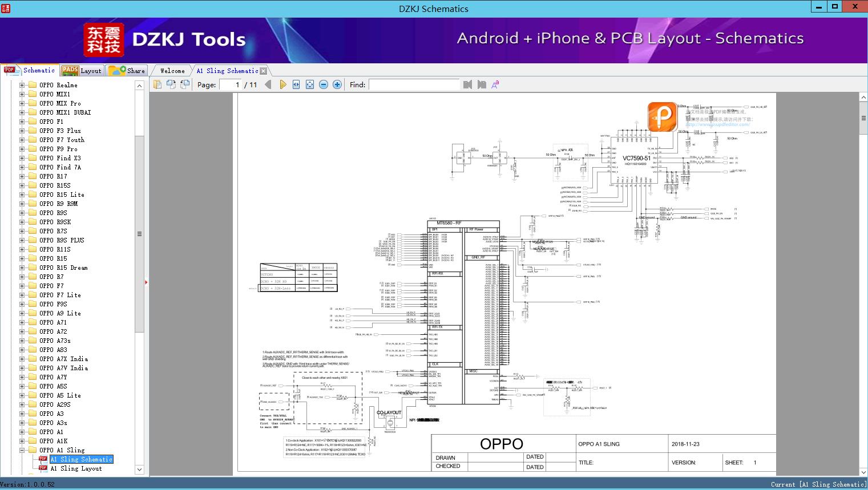Viewport: 868px width, 490px height.
Task: Toggle match case search icon
Action: coord(495,84)
